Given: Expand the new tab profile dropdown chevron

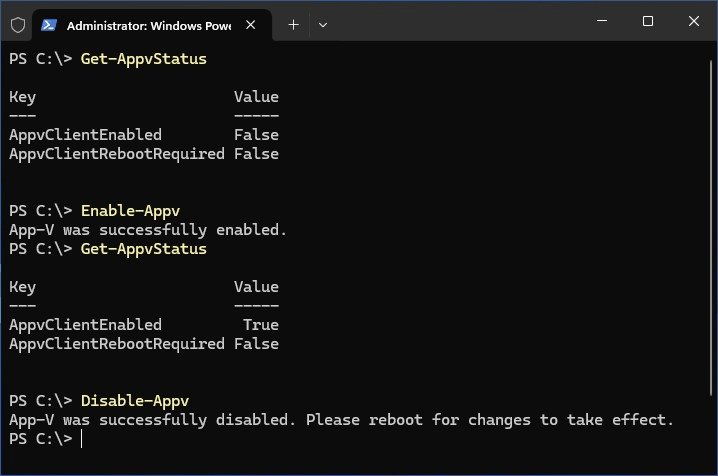Looking at the screenshot, I should pos(323,25).
